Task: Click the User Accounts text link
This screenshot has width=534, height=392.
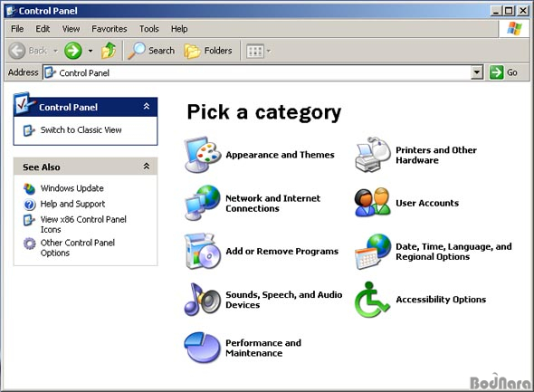Action: (x=427, y=203)
